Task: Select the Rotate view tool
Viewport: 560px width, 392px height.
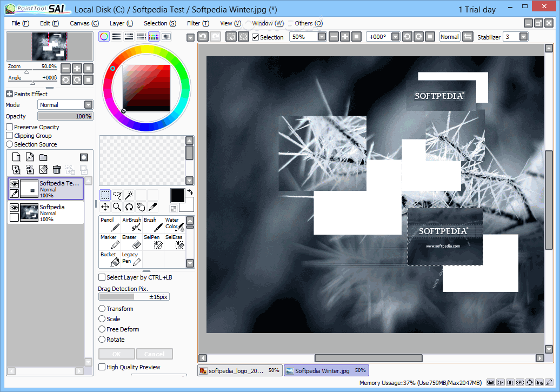Action: [x=129, y=207]
